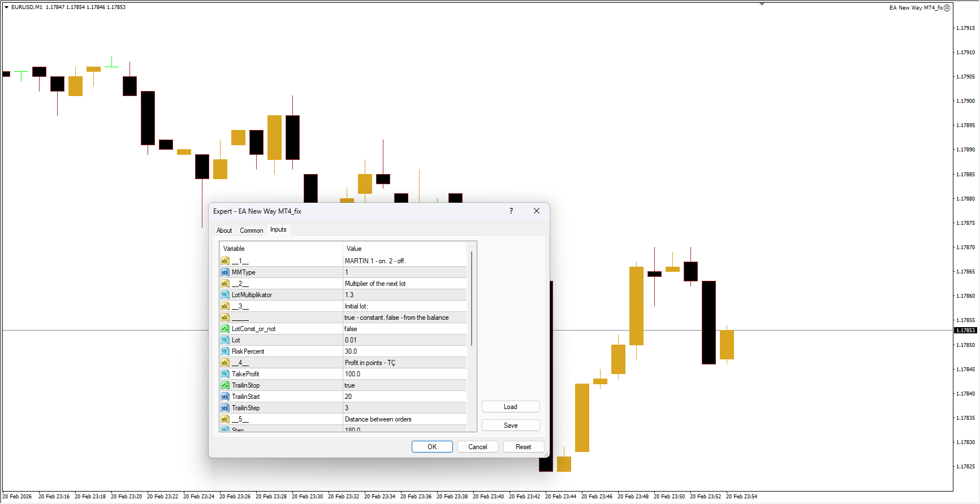Click the TakeProfit double-type icon

tap(225, 374)
